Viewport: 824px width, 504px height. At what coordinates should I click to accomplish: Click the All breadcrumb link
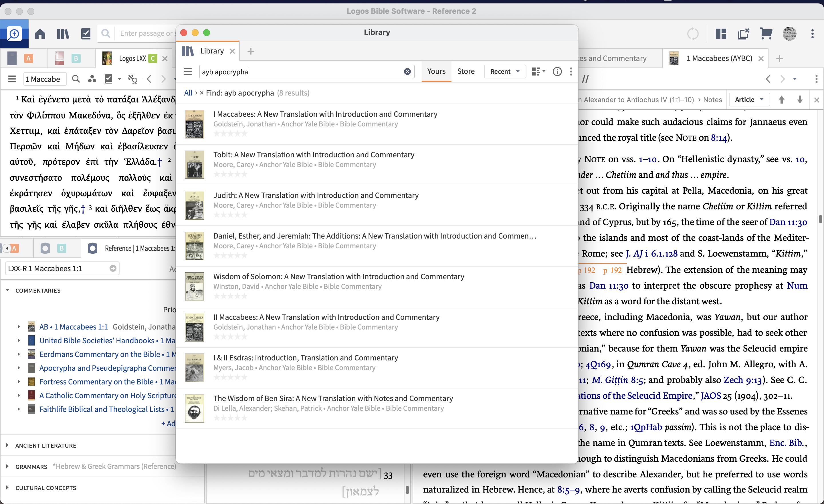pyautogui.click(x=188, y=93)
